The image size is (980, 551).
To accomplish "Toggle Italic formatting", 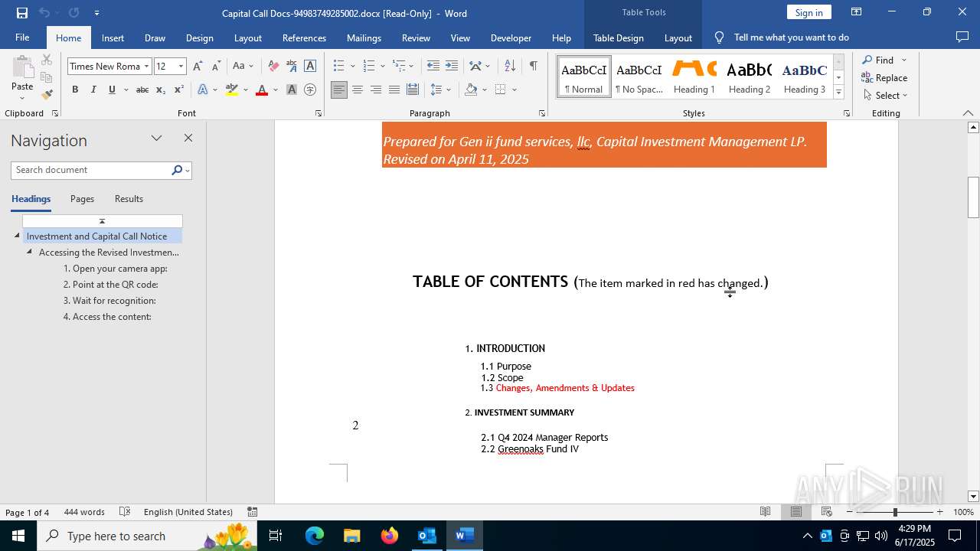I will [x=93, y=90].
